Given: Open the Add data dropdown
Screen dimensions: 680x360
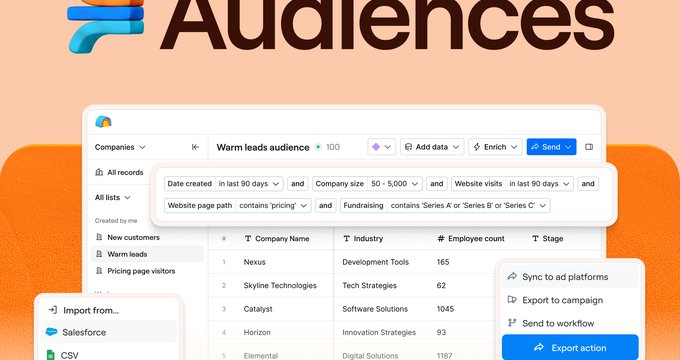Looking at the screenshot, I should [x=432, y=147].
